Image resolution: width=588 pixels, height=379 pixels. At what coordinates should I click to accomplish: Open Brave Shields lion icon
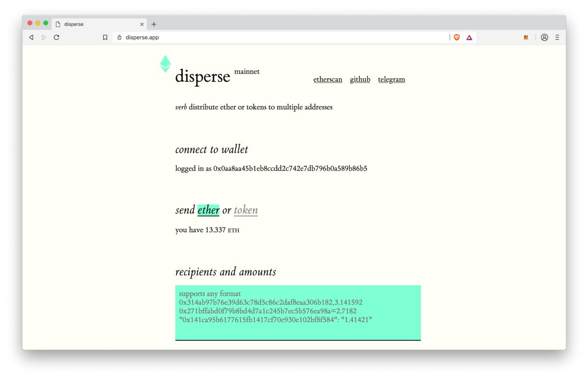click(x=457, y=37)
